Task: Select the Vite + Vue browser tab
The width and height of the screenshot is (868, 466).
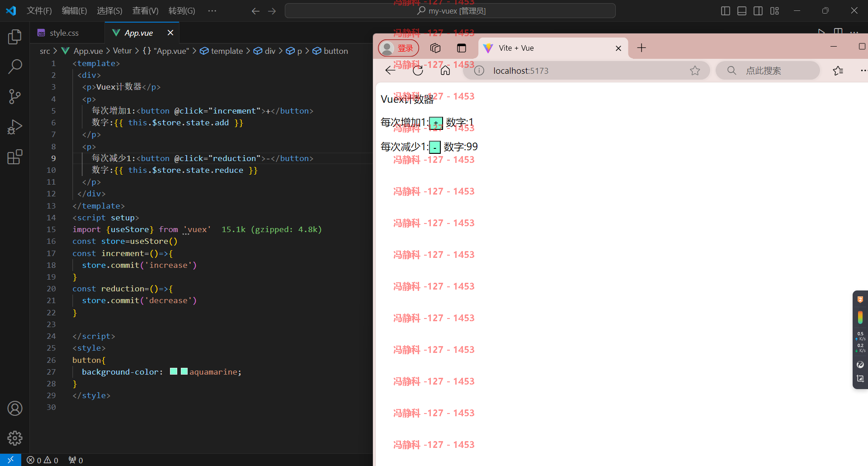Action: click(552, 48)
